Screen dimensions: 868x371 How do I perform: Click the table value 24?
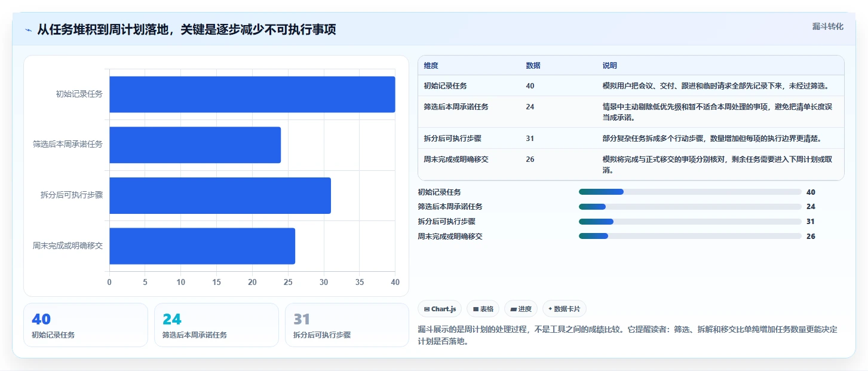[530, 106]
